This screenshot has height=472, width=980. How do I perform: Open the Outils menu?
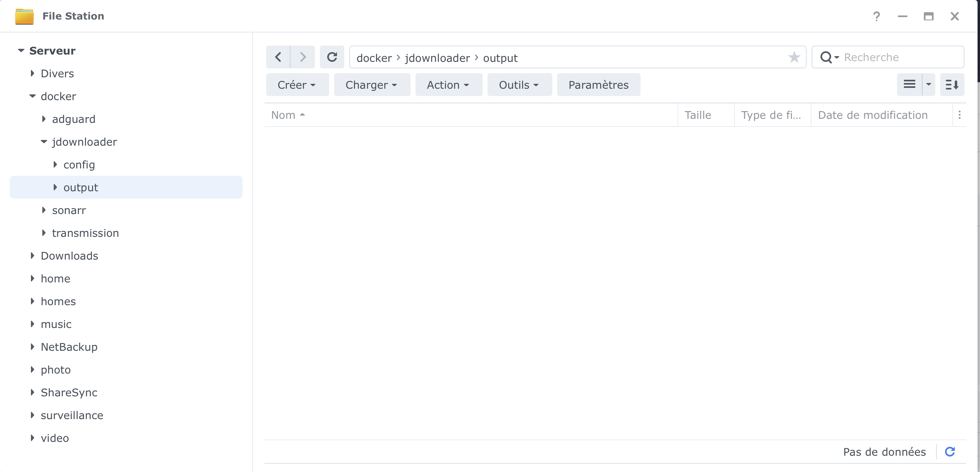point(519,85)
